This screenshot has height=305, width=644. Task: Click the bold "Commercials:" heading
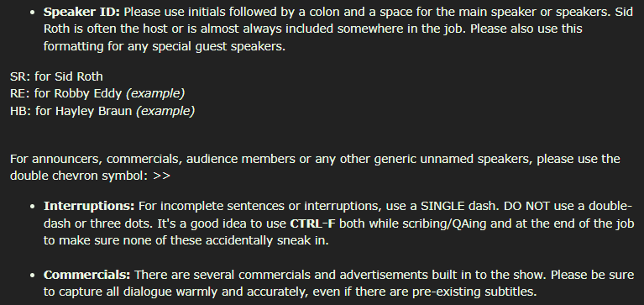tap(87, 275)
